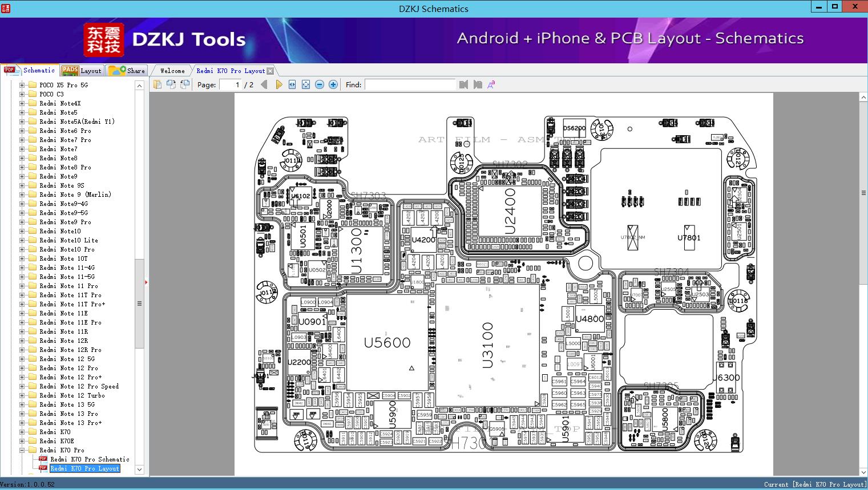Click the Redmi K70 folder icon
868x490 pixels.
point(33,432)
